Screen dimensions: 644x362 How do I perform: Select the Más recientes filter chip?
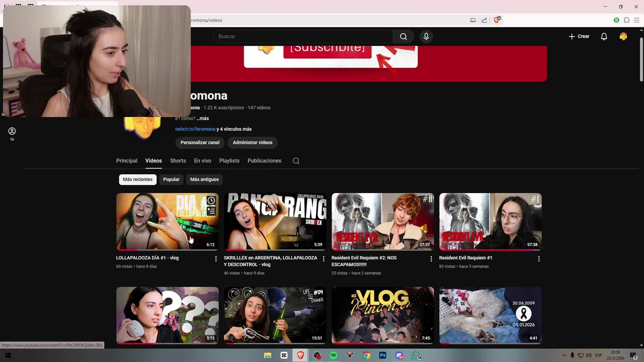pyautogui.click(x=137, y=179)
